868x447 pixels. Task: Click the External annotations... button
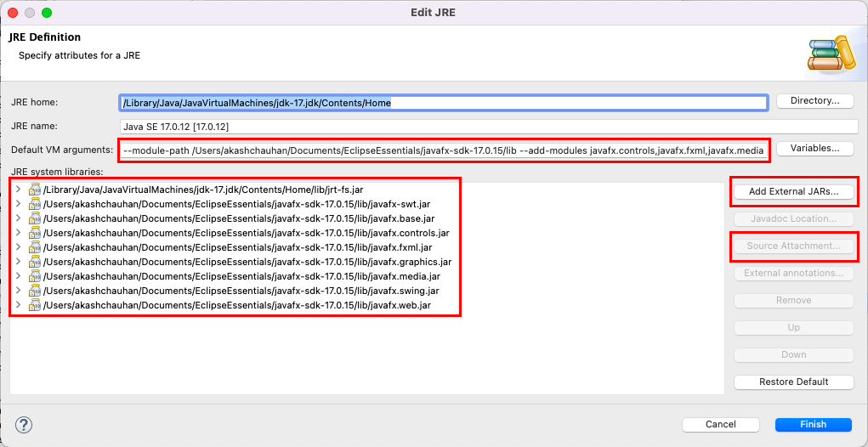(x=794, y=273)
